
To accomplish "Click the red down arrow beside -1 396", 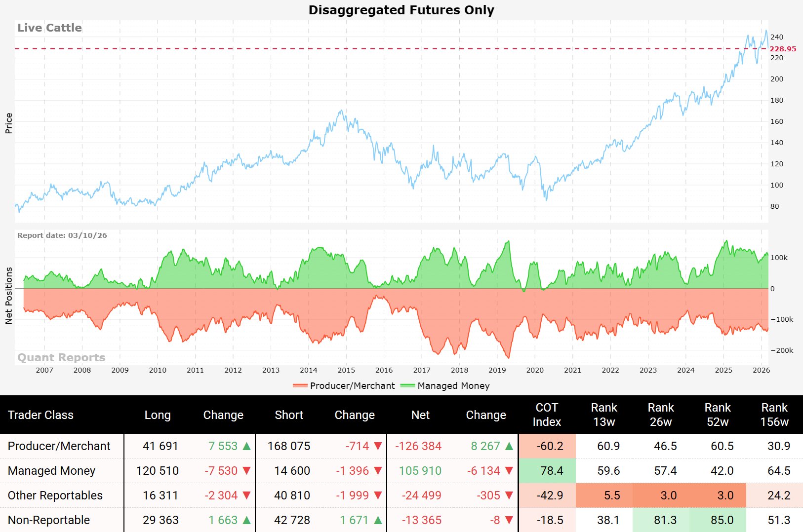I will (378, 471).
